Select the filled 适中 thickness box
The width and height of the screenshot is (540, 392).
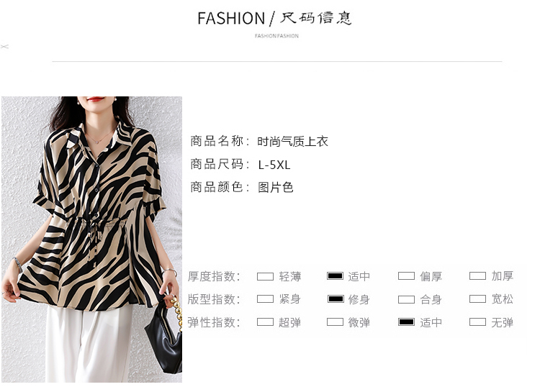pos(335,276)
